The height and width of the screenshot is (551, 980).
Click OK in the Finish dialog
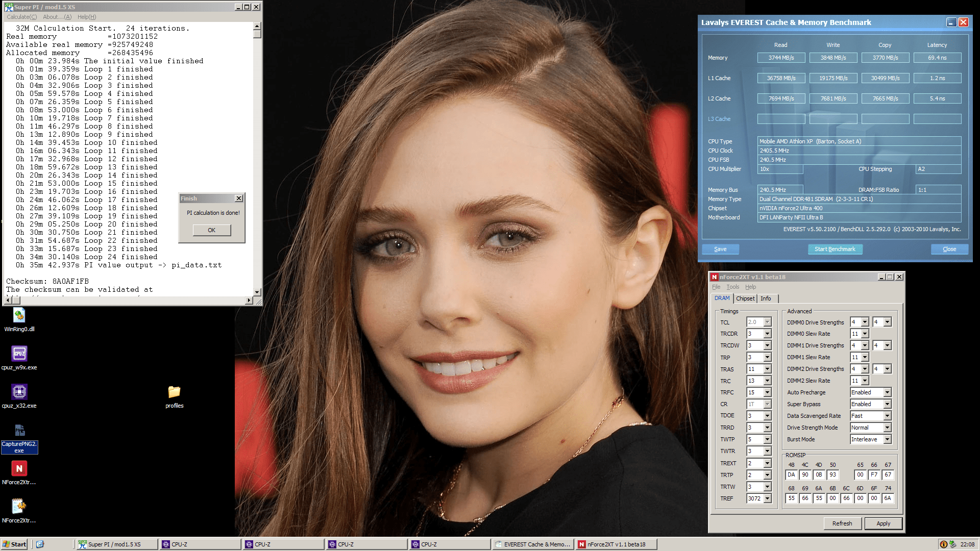(211, 230)
